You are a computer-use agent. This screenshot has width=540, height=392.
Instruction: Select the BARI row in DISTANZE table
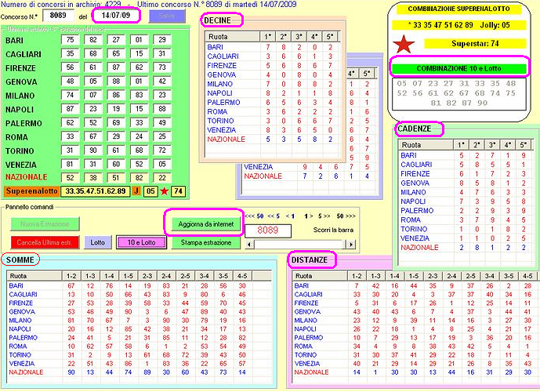(x=415, y=285)
